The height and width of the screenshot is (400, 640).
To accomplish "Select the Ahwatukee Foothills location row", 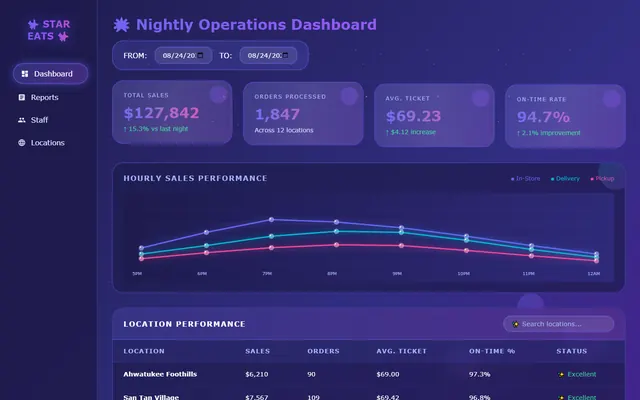I will tap(369, 374).
